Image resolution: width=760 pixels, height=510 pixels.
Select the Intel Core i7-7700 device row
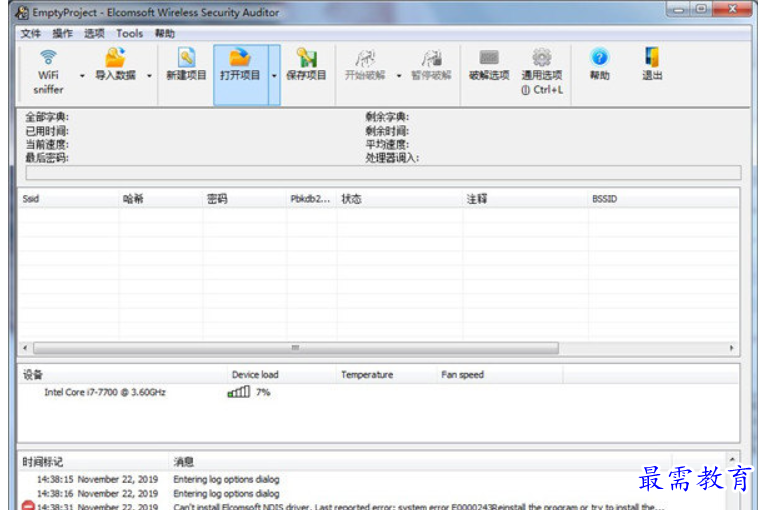coord(378,392)
